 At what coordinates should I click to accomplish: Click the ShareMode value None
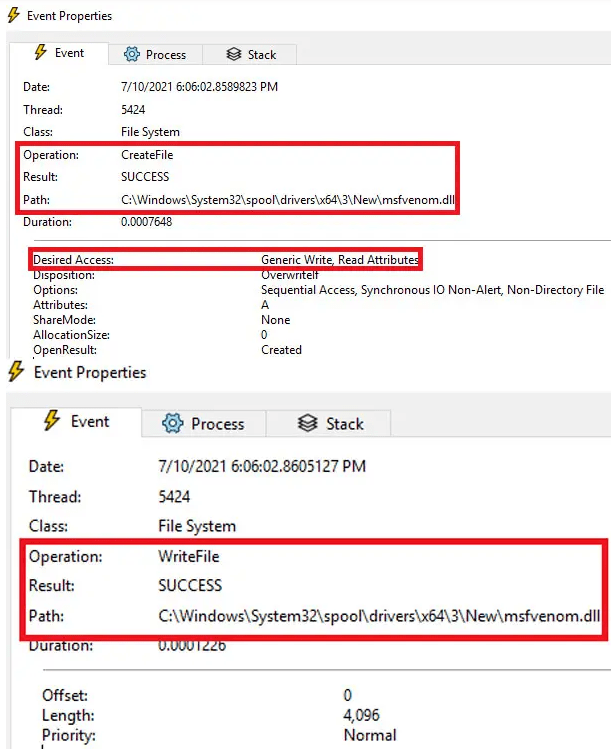[x=276, y=320]
